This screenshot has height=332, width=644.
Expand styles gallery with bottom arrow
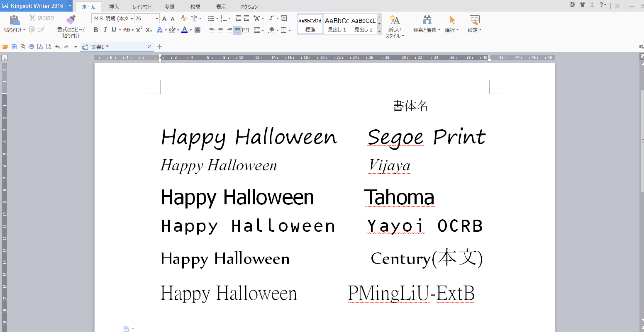coord(379,31)
